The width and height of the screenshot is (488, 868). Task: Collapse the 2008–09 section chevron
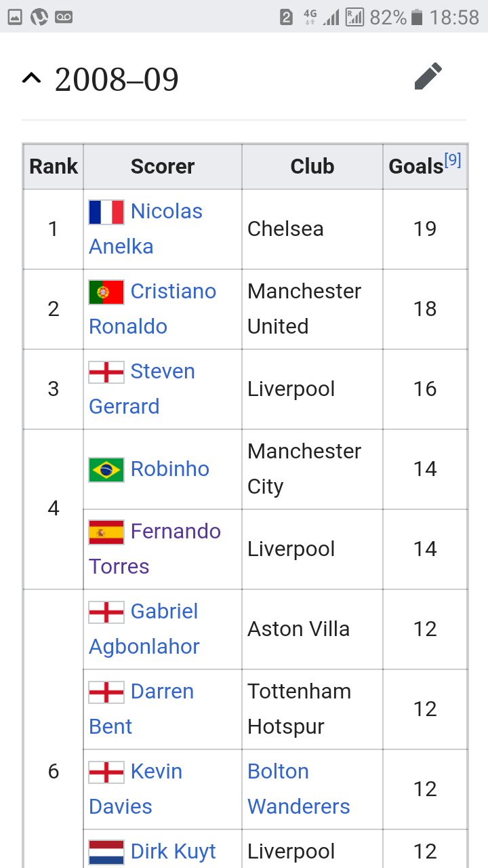point(31,78)
